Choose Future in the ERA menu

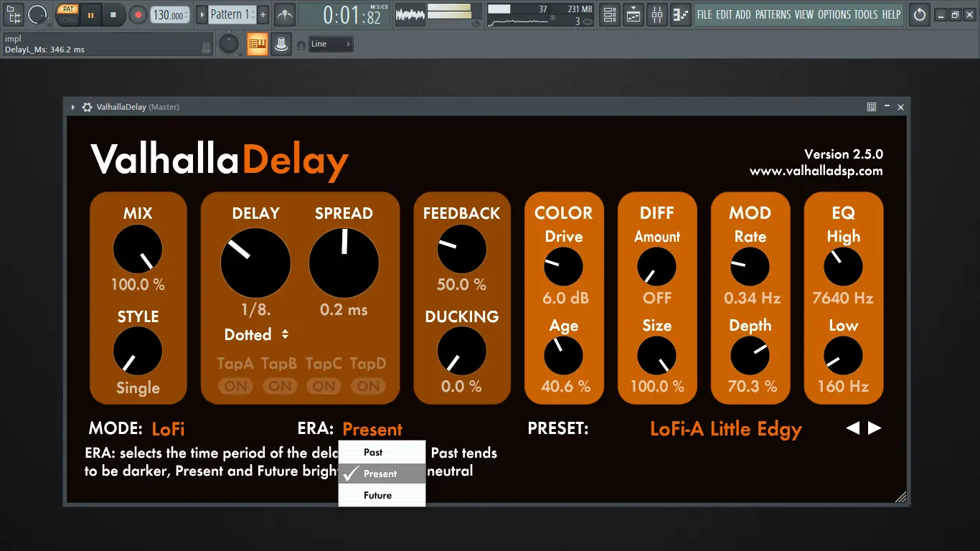tap(382, 495)
